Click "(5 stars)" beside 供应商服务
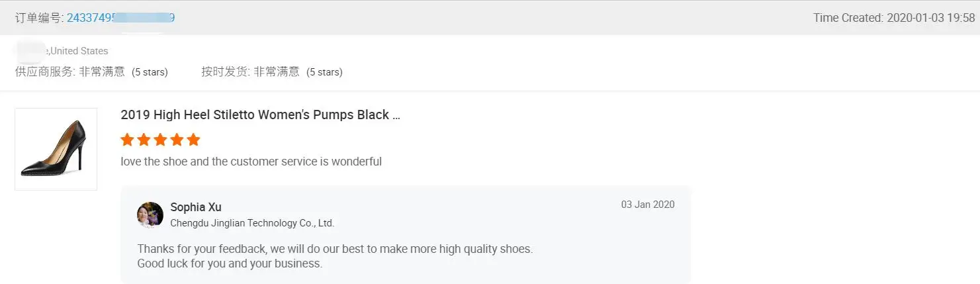 [x=150, y=72]
